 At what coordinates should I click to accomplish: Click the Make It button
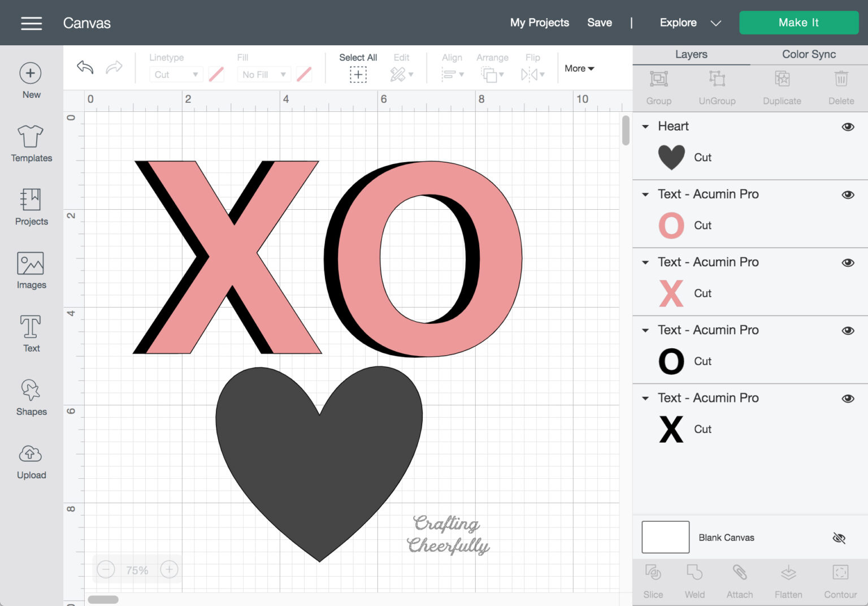798,23
